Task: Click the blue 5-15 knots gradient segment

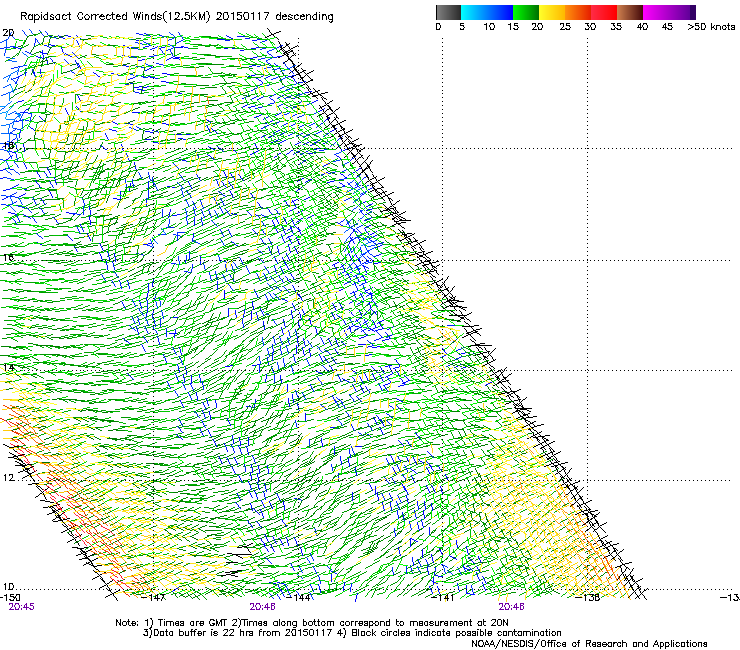Action: (x=487, y=12)
